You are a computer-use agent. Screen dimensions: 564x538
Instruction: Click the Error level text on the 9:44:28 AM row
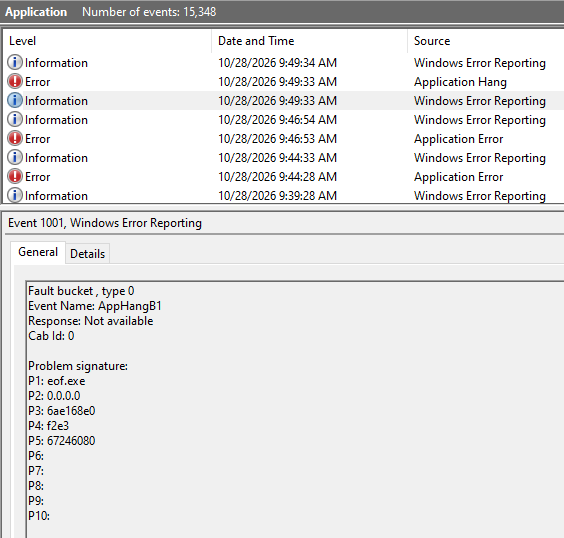(x=37, y=177)
